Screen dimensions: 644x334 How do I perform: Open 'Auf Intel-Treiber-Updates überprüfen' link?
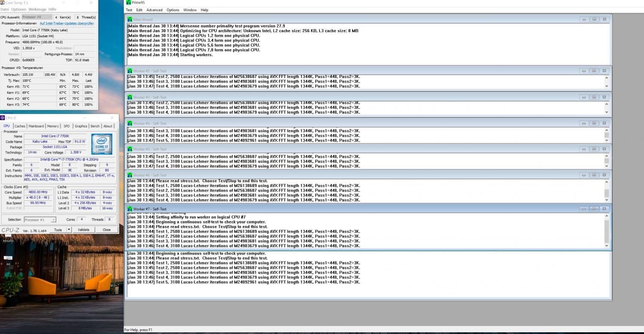coord(67,23)
